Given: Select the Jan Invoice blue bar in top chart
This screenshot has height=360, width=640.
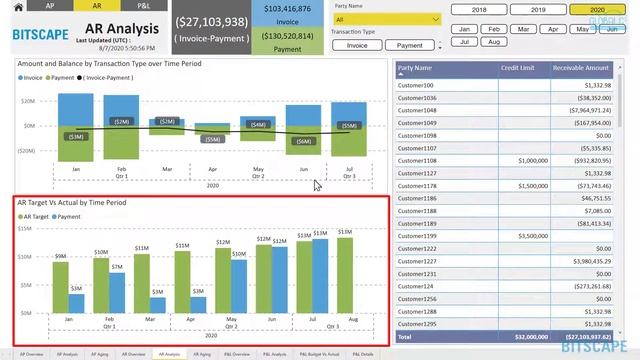Looking at the screenshot, I should 76,110.
